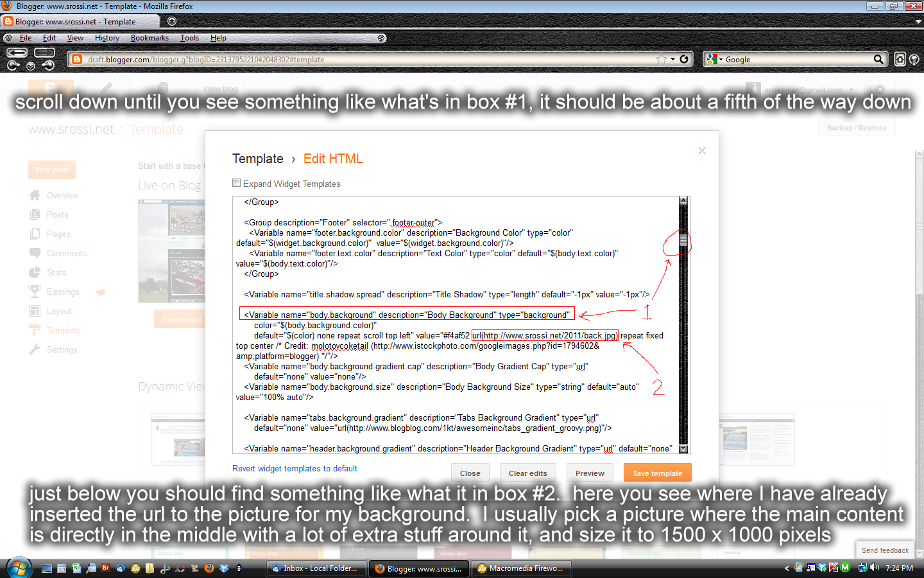The height and width of the screenshot is (578, 924).
Task: Launch Dropbox from the quick launch bar
Action: tap(224, 568)
